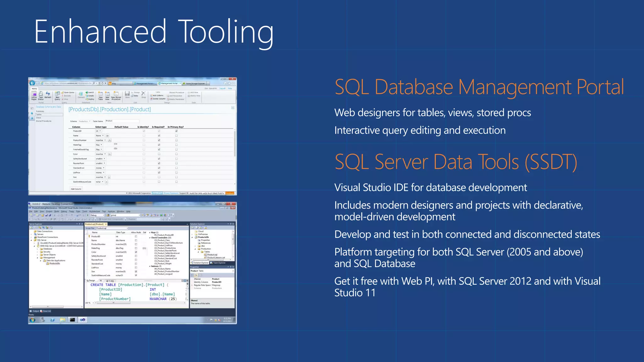Open PowerShell from the remote taskbar
The width and height of the screenshot is (644, 362).
tap(53, 320)
